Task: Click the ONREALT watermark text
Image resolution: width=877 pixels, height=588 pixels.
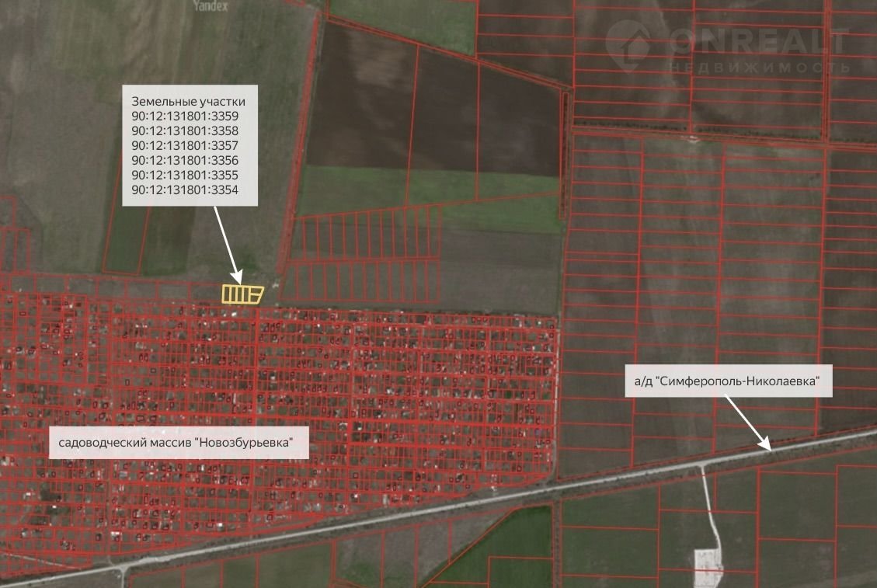Action: pyautogui.click(x=756, y=42)
